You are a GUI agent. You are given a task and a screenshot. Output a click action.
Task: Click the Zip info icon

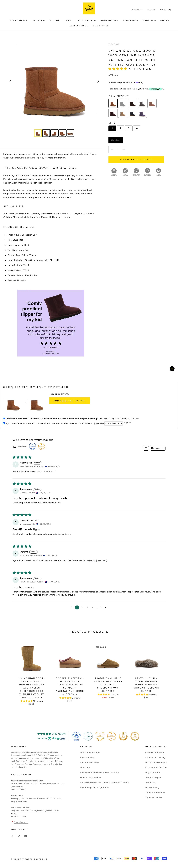(142, 83)
